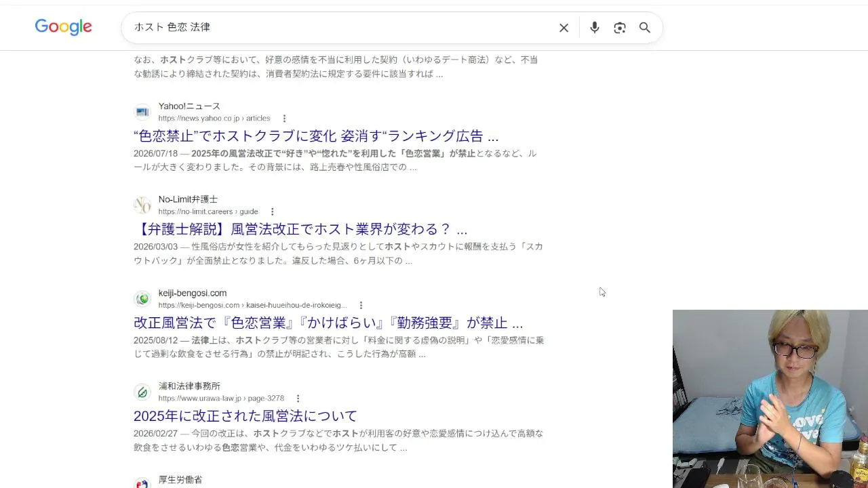Click the 2025/08/12 snippet about 料金に関する虚偽の説明
Viewport: 868px width, 488px height.
coord(339,347)
